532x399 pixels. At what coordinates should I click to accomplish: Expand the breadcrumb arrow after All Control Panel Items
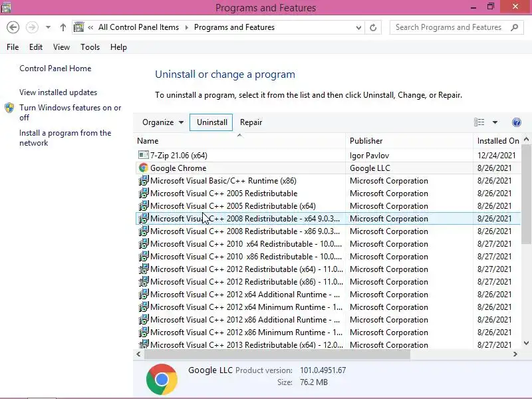point(187,27)
